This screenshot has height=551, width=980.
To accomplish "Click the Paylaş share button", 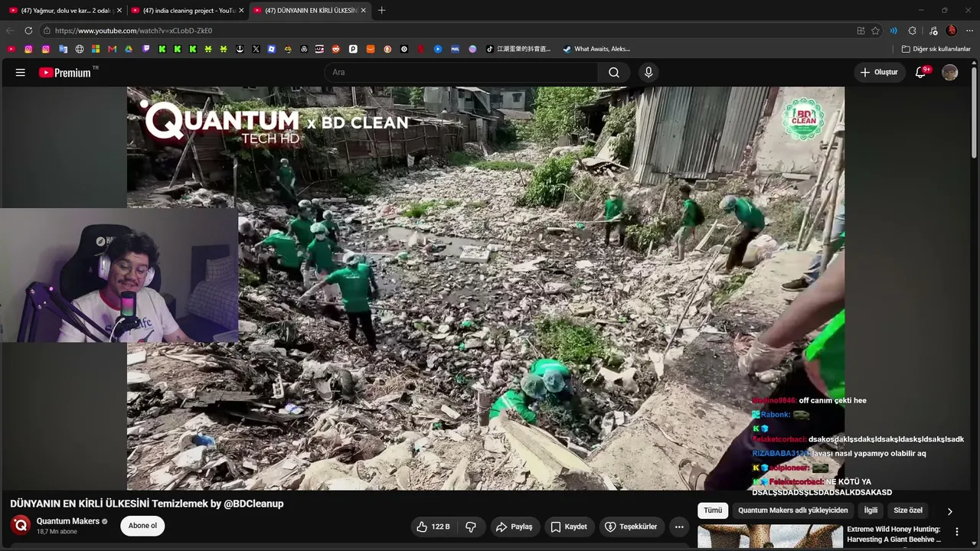I will point(514,527).
